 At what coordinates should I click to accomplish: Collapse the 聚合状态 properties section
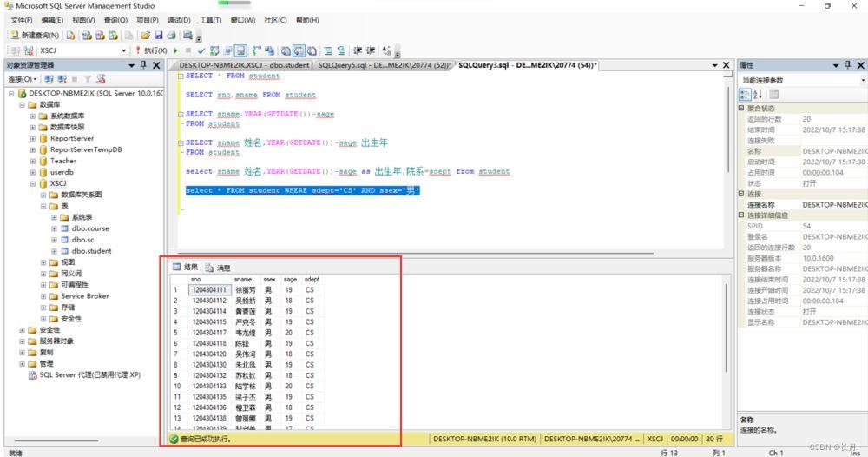(x=742, y=109)
